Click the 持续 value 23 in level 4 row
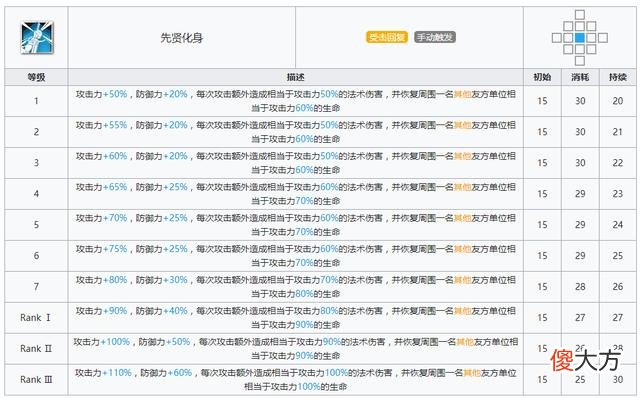The height and width of the screenshot is (398, 640). (618, 194)
